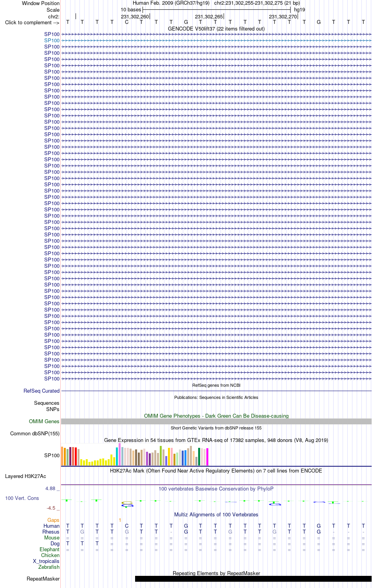
Task: Click the 231,302,265 ruler position
Action: point(209,16)
